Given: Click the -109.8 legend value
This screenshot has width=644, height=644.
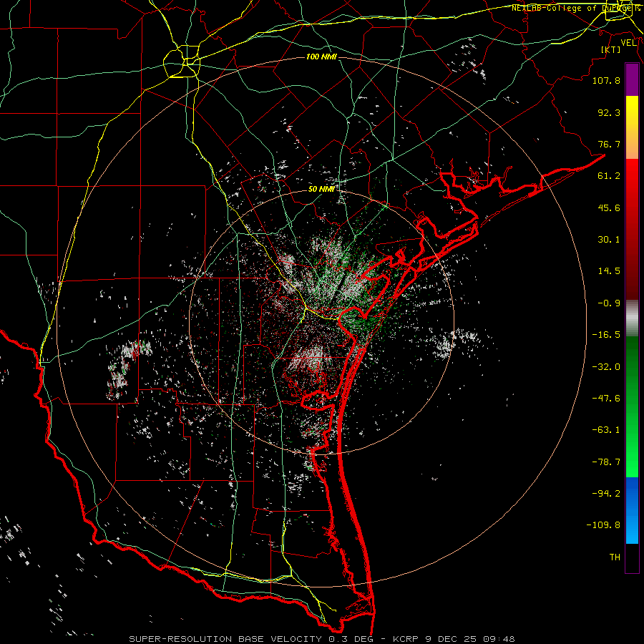Looking at the screenshot, I should point(603,525).
